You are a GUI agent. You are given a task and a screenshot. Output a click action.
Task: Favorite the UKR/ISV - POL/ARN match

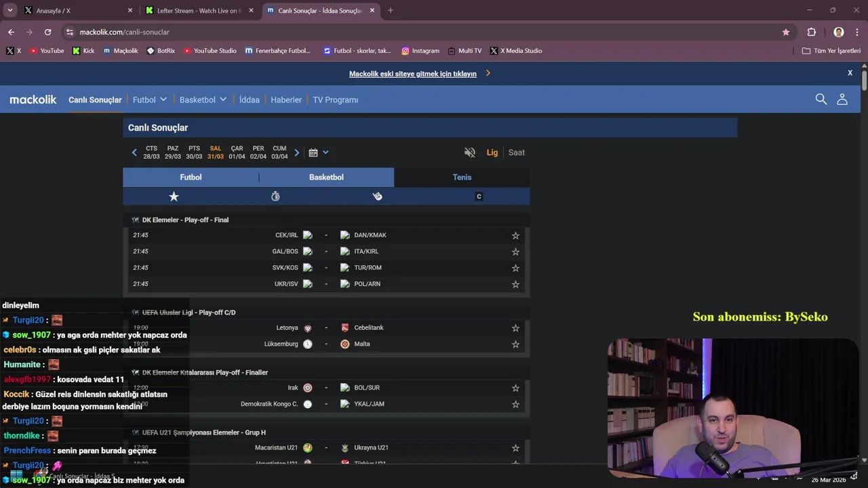[515, 284]
